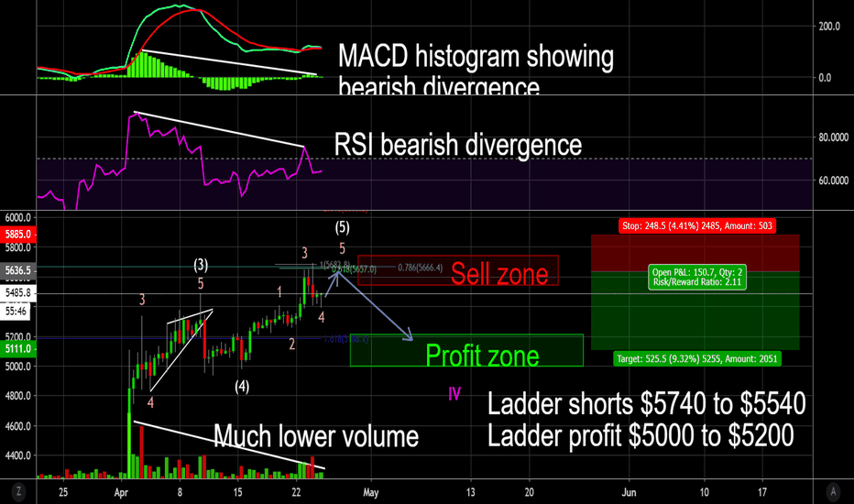Select the green 5111.0 price label
The width and height of the screenshot is (854, 504).
point(18,349)
